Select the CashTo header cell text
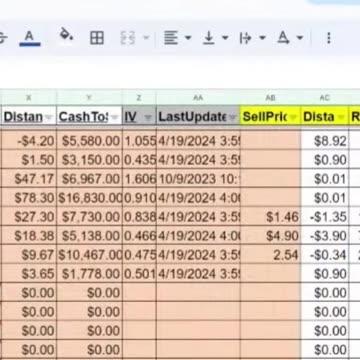The image size is (360, 360). (83, 117)
